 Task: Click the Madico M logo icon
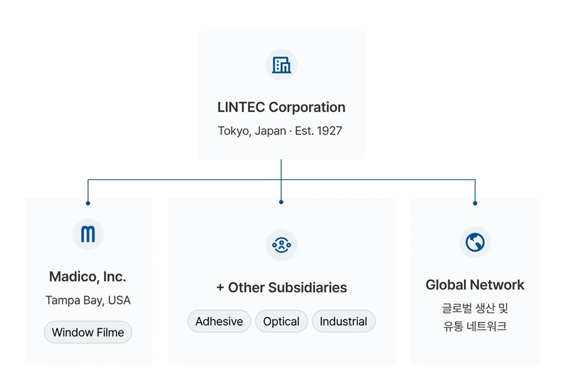coord(88,234)
